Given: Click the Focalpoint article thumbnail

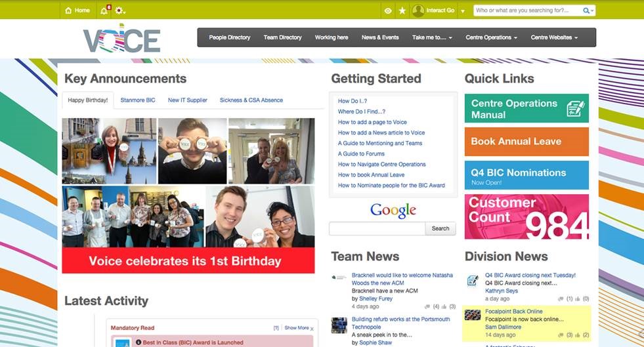Looking at the screenshot, I should [x=472, y=315].
